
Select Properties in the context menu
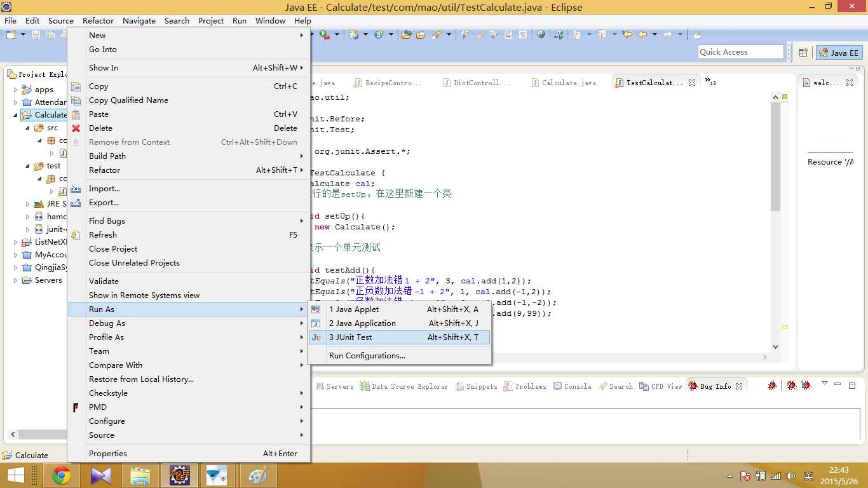(x=189, y=454)
